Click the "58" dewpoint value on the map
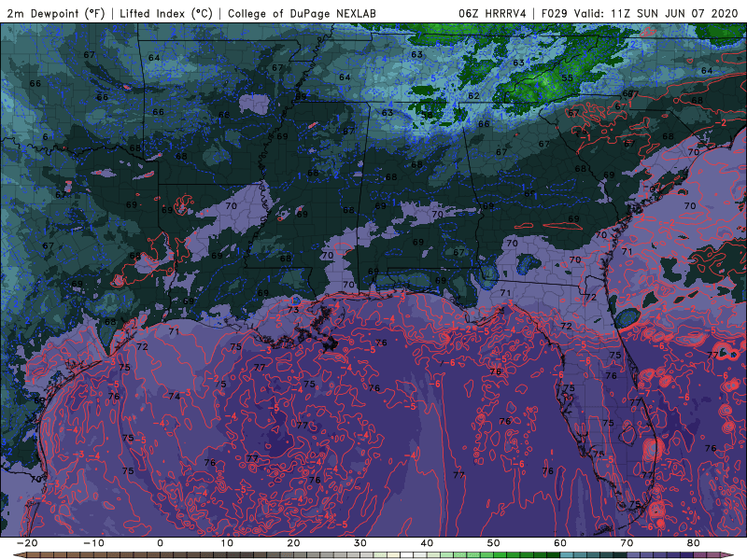Image resolution: width=747 pixels, height=560 pixels. (428, 115)
